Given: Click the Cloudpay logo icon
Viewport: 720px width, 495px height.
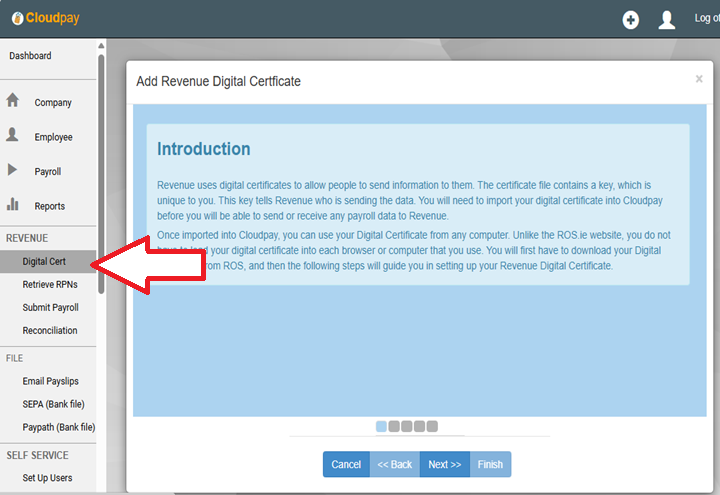Looking at the screenshot, I should 17,19.
